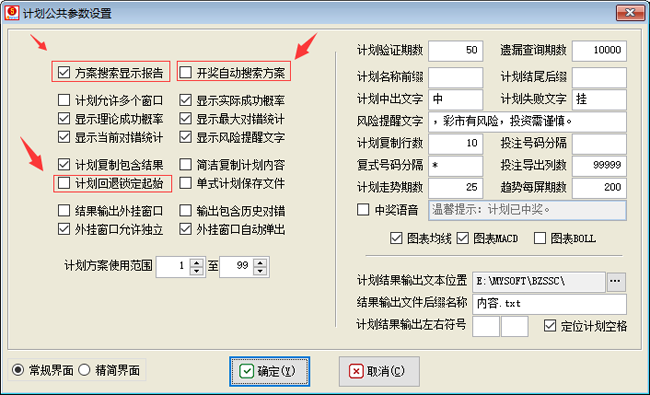
Task: Toggle 显示风险提醒文字 checkbox
Action: point(185,137)
